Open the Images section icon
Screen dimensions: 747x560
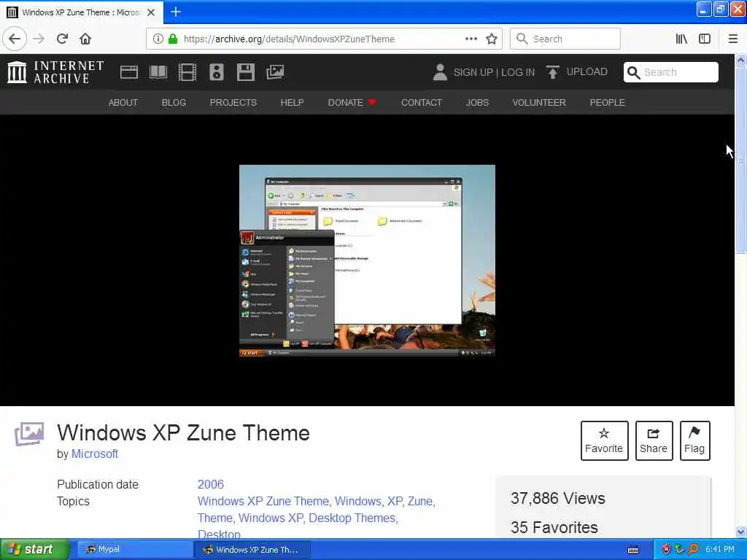275,72
